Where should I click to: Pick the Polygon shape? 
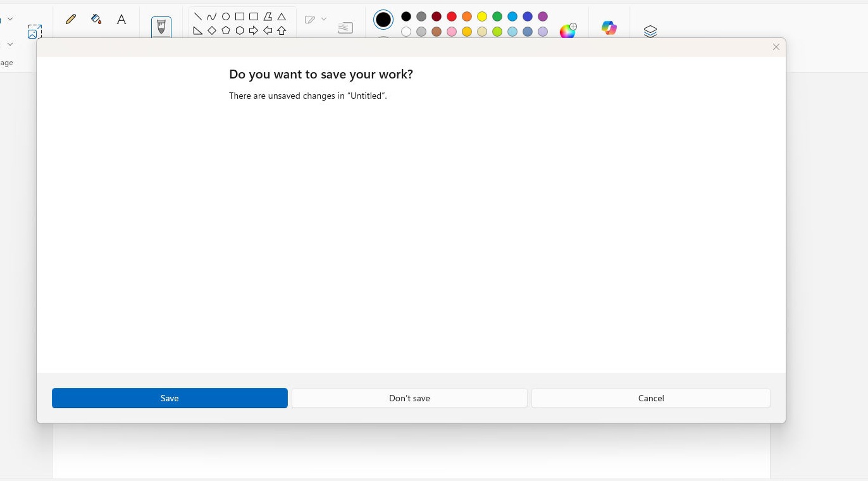pyautogui.click(x=268, y=16)
